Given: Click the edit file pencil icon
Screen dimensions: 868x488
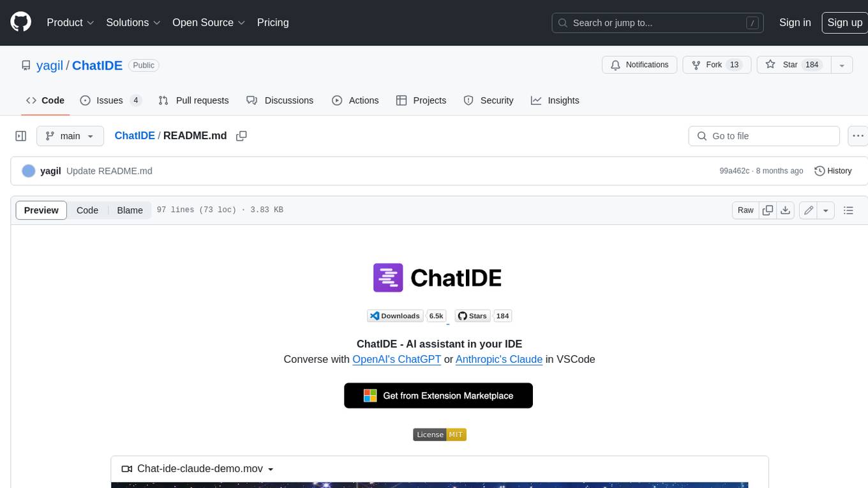Looking at the screenshot, I should point(809,210).
